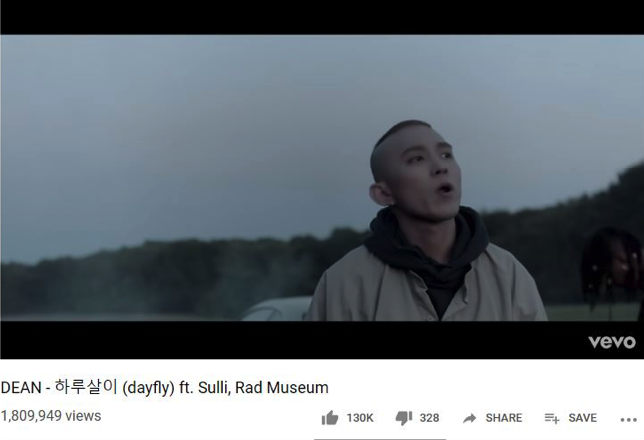Viewport: 644px width, 440px height.
Task: Click "Rad Museum" in the video title
Action: (282, 387)
